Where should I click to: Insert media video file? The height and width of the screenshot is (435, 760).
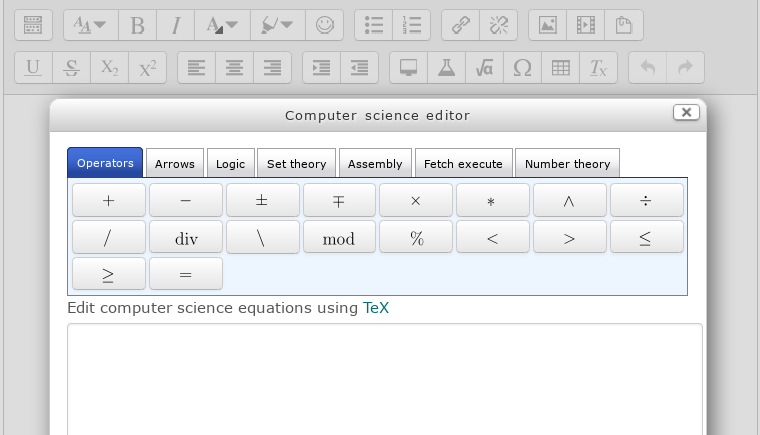(x=586, y=25)
